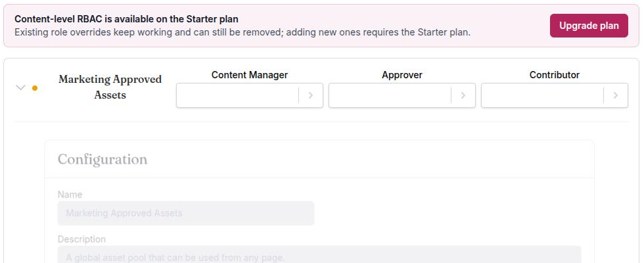Click the Contributor chevron arrow
The width and height of the screenshot is (644, 263).
(616, 95)
